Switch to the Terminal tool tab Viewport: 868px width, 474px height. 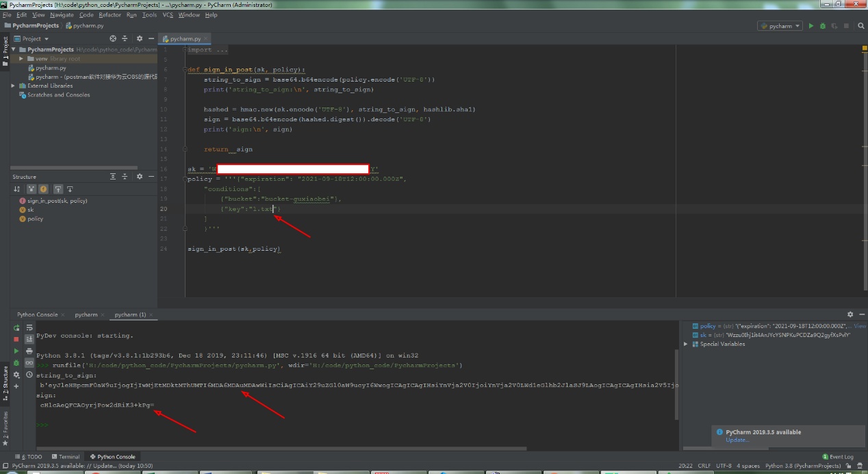tap(65, 457)
